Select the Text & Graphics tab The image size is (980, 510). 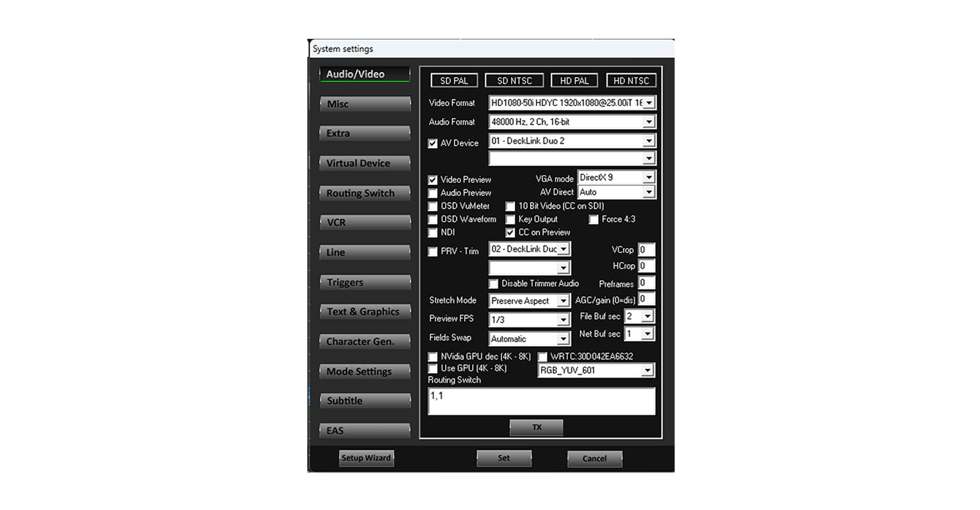point(365,312)
